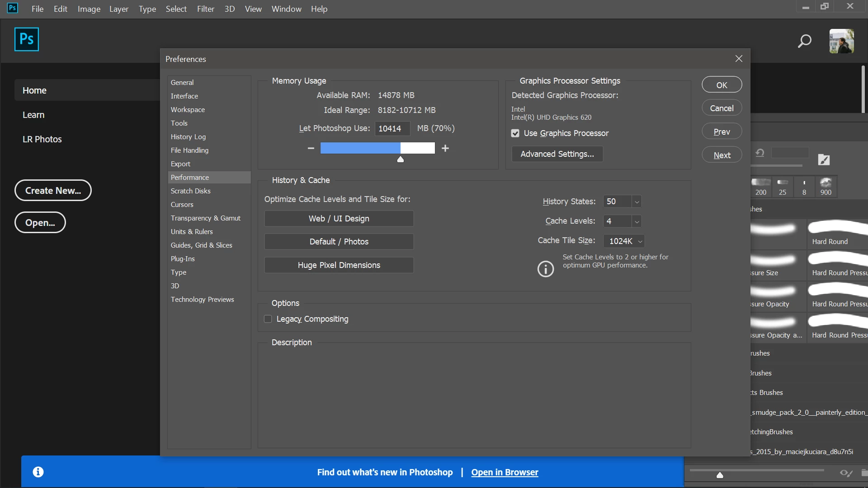
Task: Click the search magnifier icon
Action: coord(805,41)
